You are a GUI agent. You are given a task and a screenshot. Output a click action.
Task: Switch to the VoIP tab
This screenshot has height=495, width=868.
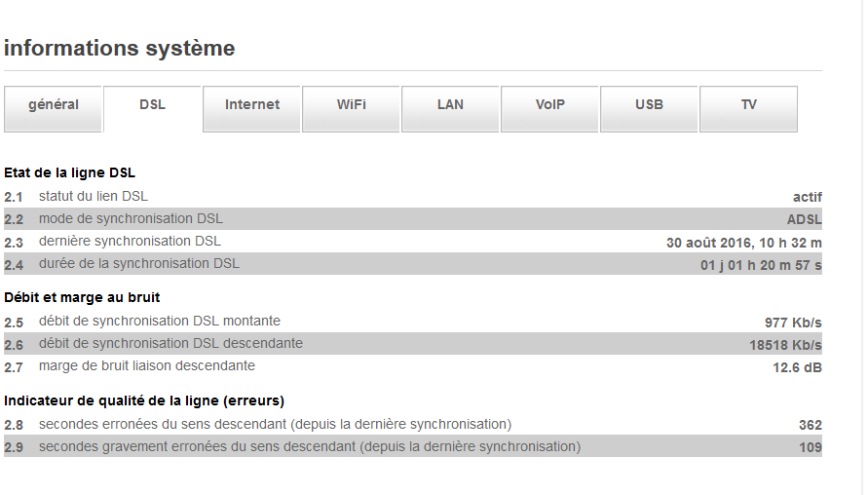[550, 105]
